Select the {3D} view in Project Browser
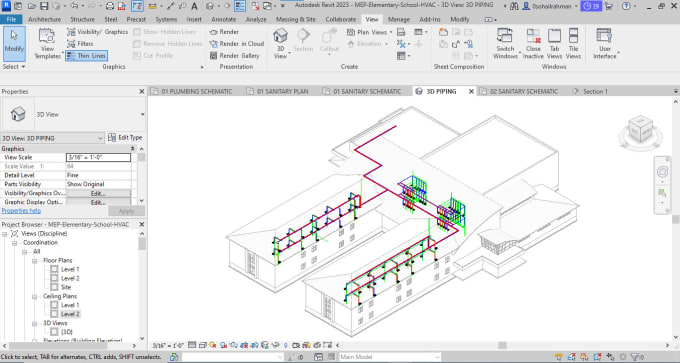Image resolution: width=680 pixels, height=363 pixels. point(66,332)
